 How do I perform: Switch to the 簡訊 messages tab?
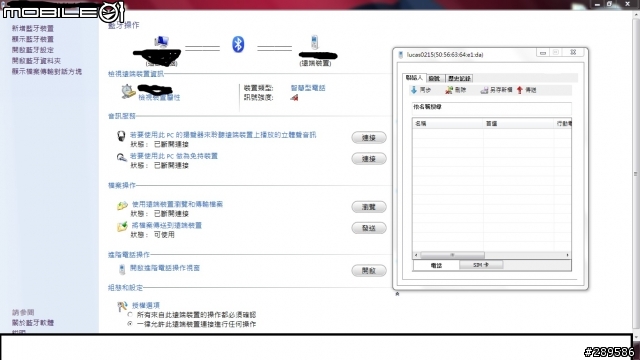tap(435, 78)
